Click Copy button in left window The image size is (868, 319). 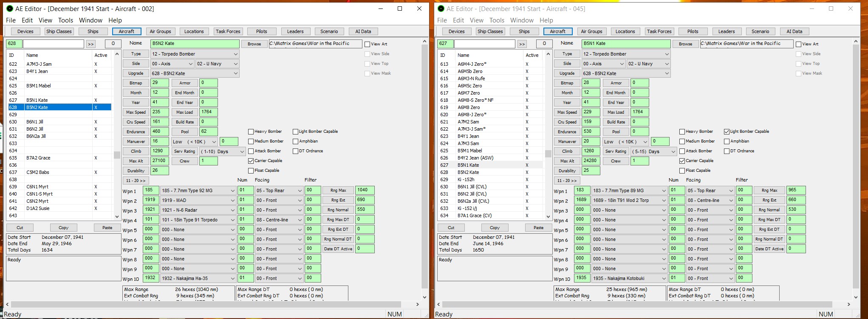point(63,227)
